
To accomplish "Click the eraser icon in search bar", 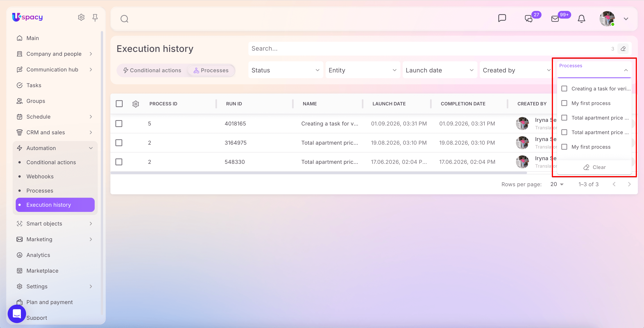I will click(x=623, y=49).
